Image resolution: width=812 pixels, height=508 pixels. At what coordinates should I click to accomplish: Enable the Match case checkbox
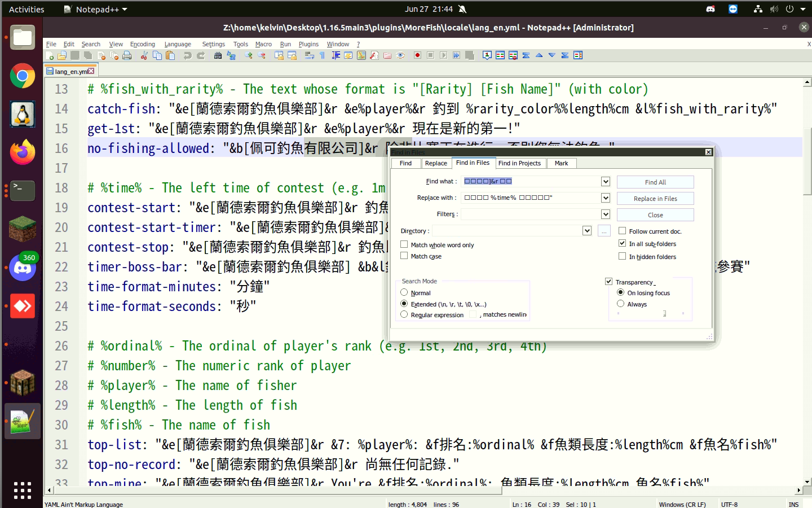pos(404,256)
